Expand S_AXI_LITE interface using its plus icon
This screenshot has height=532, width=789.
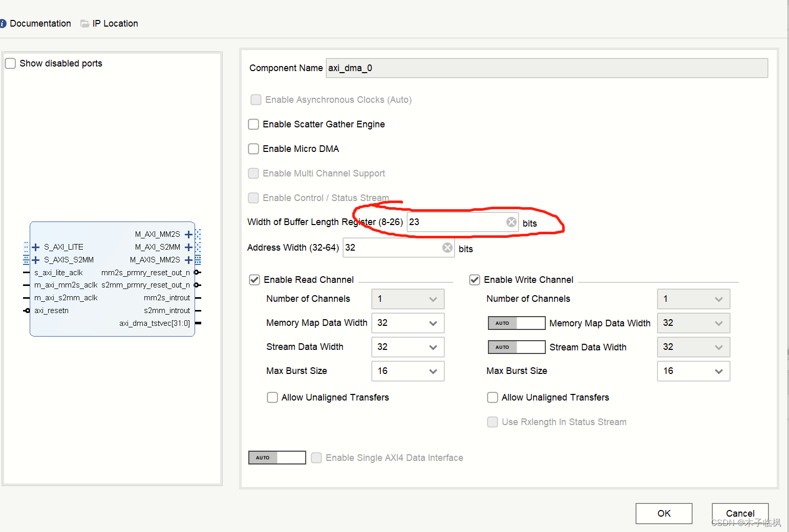pyautogui.click(x=35, y=247)
